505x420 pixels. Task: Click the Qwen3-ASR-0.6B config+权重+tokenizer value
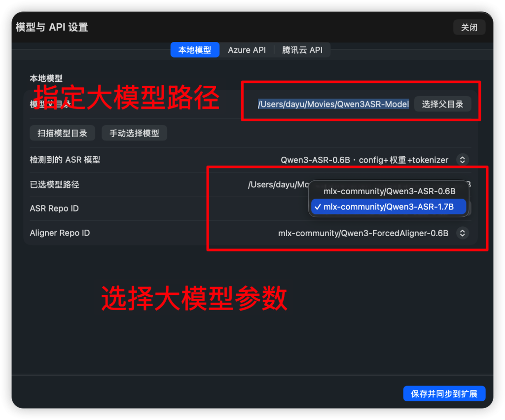364,160
